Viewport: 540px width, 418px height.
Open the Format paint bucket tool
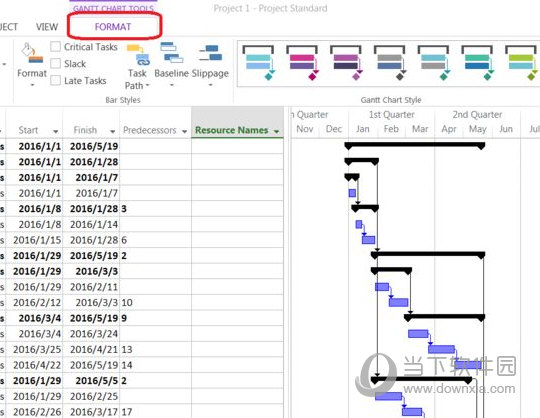(32, 65)
